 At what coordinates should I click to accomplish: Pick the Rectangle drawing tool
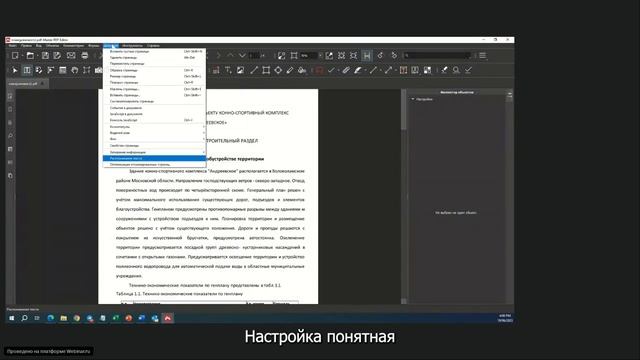[266, 70]
